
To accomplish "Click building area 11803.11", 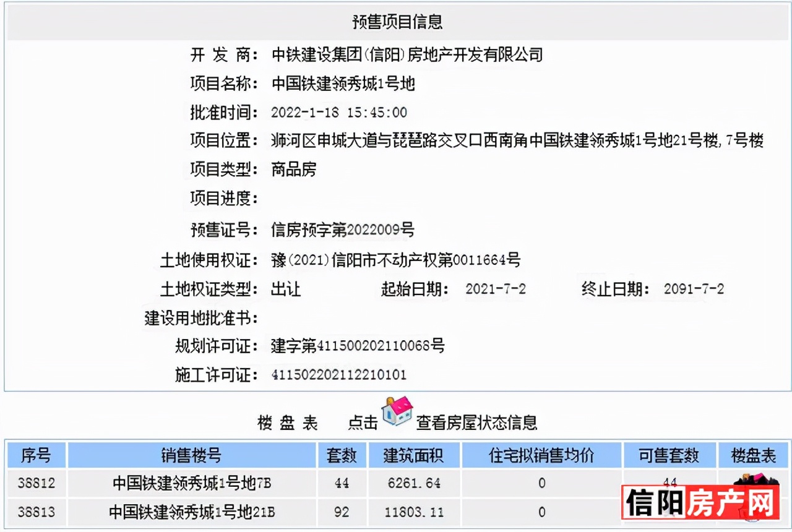I will [413, 512].
